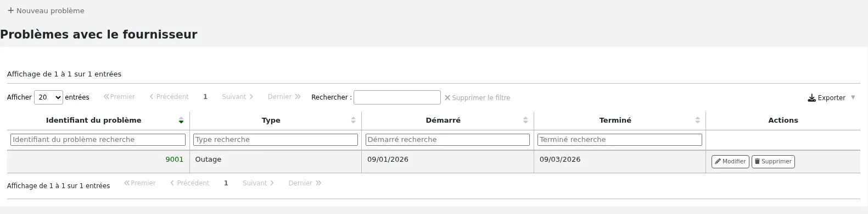Clear filter with Supprimer le filtre
The width and height of the screenshot is (868, 214).
coord(477,98)
